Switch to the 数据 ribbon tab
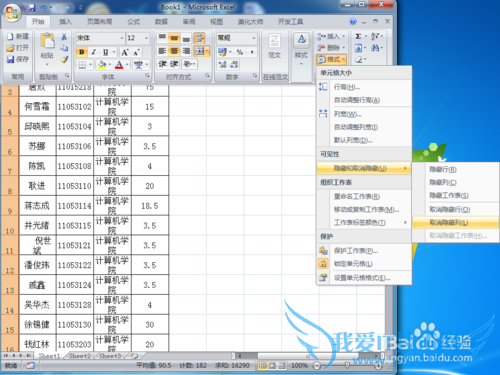This screenshot has width=500, height=375. click(x=161, y=22)
